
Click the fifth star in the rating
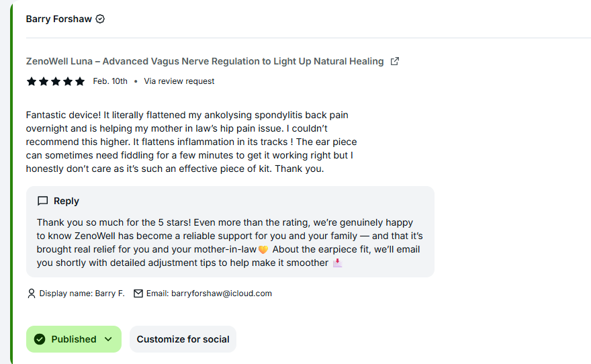80,81
